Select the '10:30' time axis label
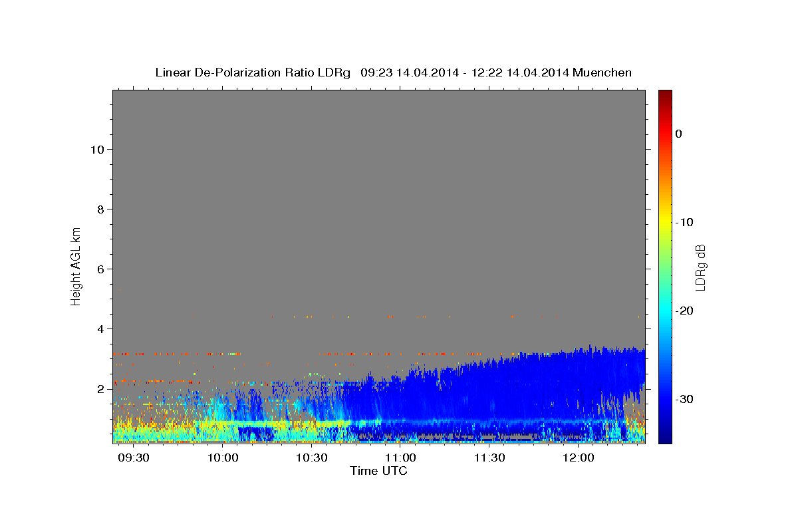This screenshot has width=798, height=532. coord(312,458)
